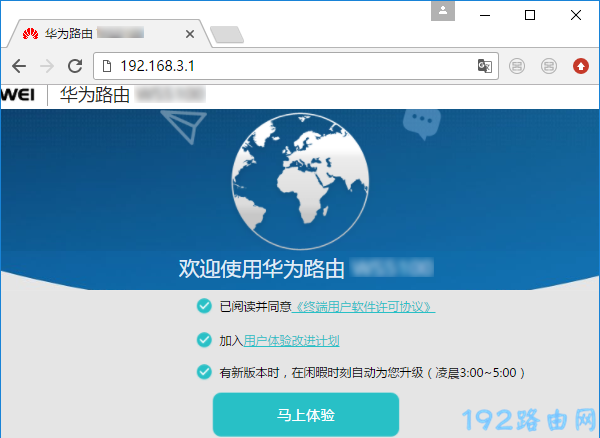Reload the router page
This screenshot has width=600, height=438.
[x=74, y=66]
